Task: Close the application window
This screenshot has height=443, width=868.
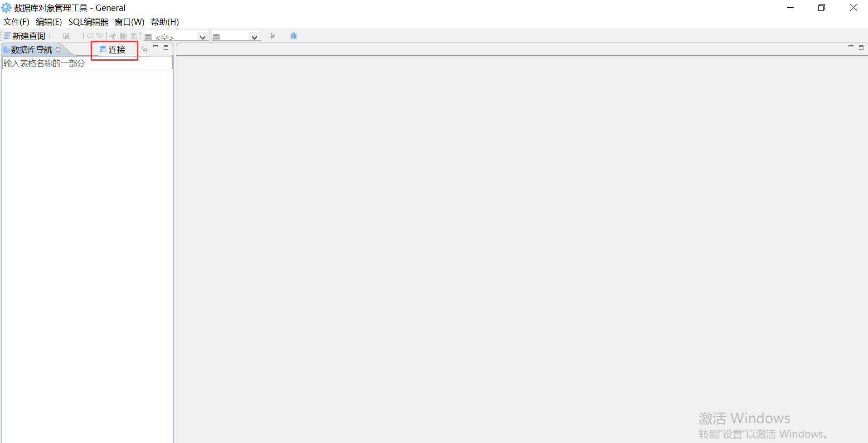Action: tap(853, 8)
